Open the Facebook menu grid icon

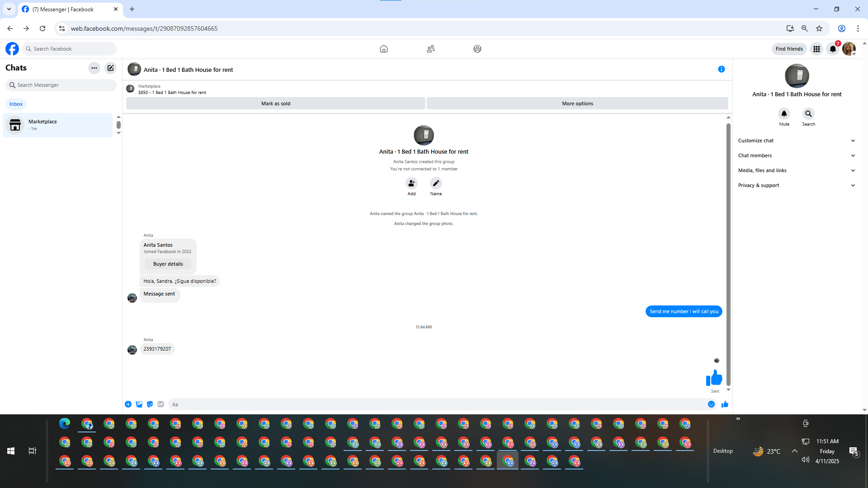tap(816, 49)
